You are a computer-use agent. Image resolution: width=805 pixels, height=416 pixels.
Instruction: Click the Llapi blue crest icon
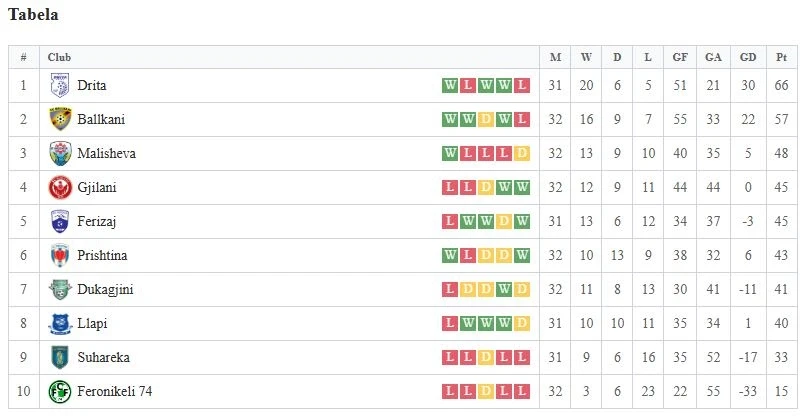point(60,324)
